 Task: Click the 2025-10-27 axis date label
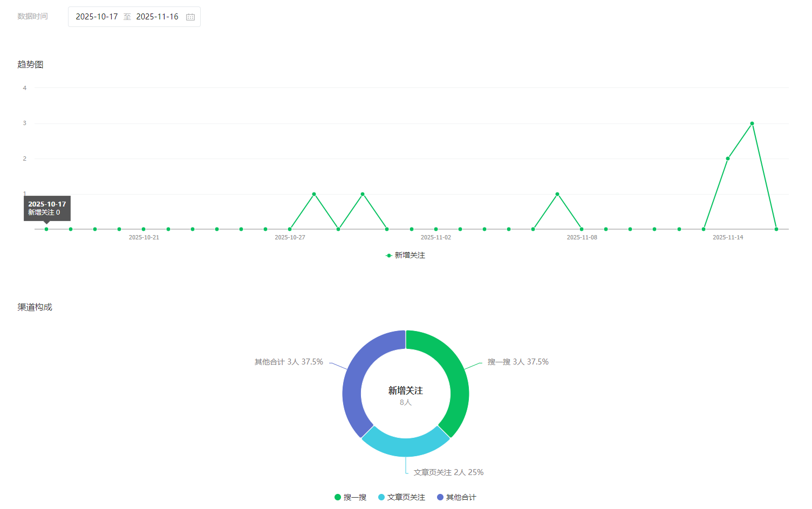pos(290,237)
